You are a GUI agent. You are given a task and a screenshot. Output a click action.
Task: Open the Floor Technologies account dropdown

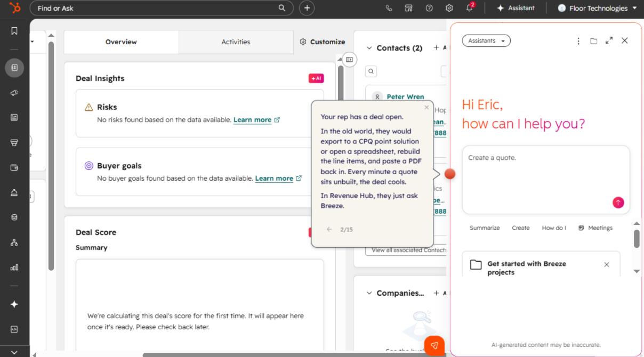point(597,8)
